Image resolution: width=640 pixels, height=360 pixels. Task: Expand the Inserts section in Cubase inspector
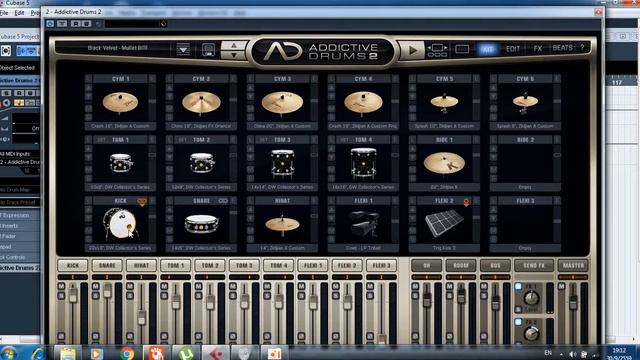pos(20,226)
